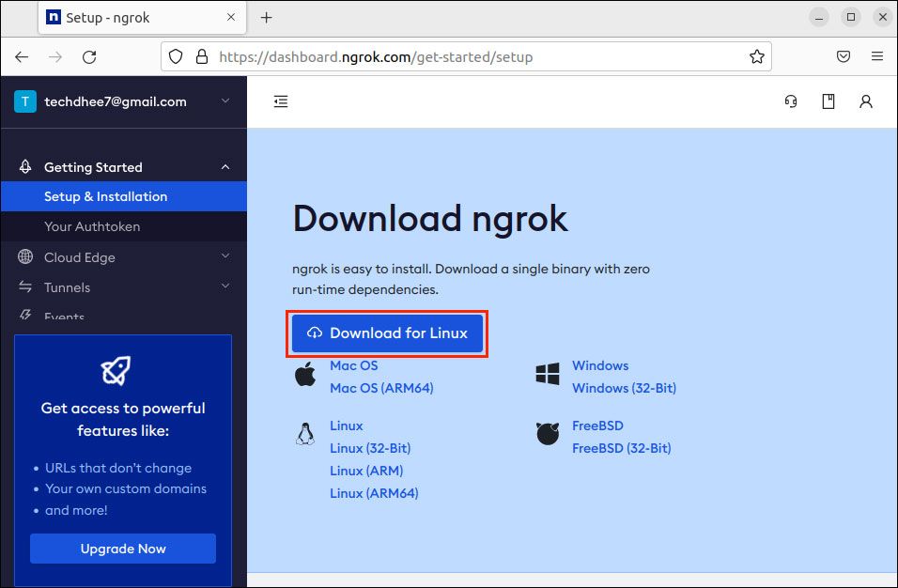Collapse the Getting Started section chevron
The image size is (898, 588).
point(225,167)
